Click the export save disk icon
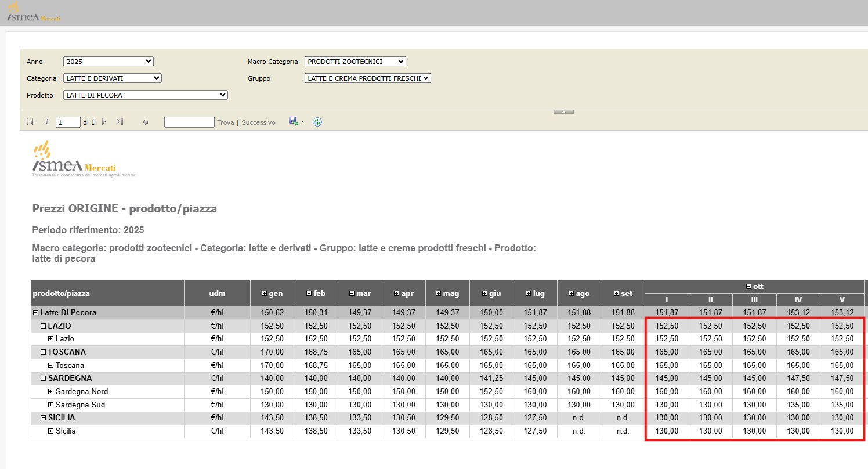This screenshot has width=868, height=469. pyautogui.click(x=294, y=122)
